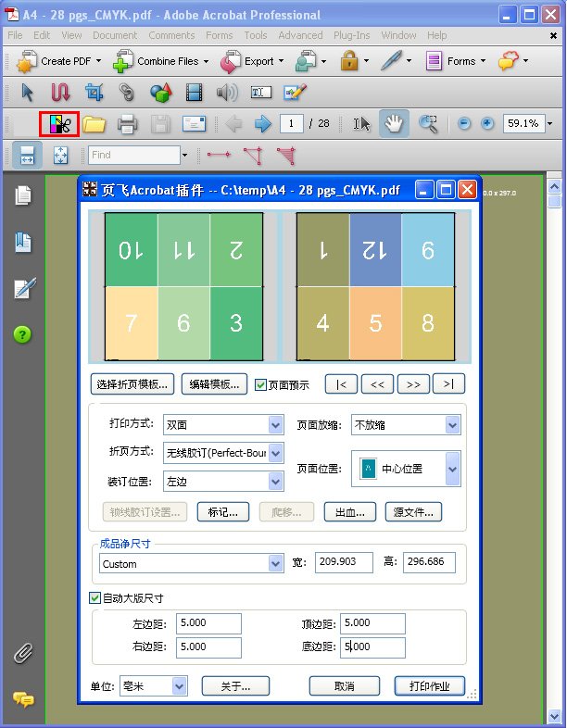Click the zoom in plus icon
567x728 pixels.
pos(487,123)
